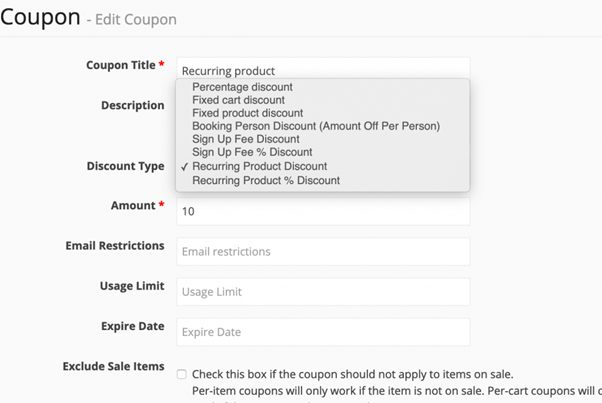This screenshot has width=602, height=403.
Task: Click the Coupon Title text field
Action: [x=322, y=69]
